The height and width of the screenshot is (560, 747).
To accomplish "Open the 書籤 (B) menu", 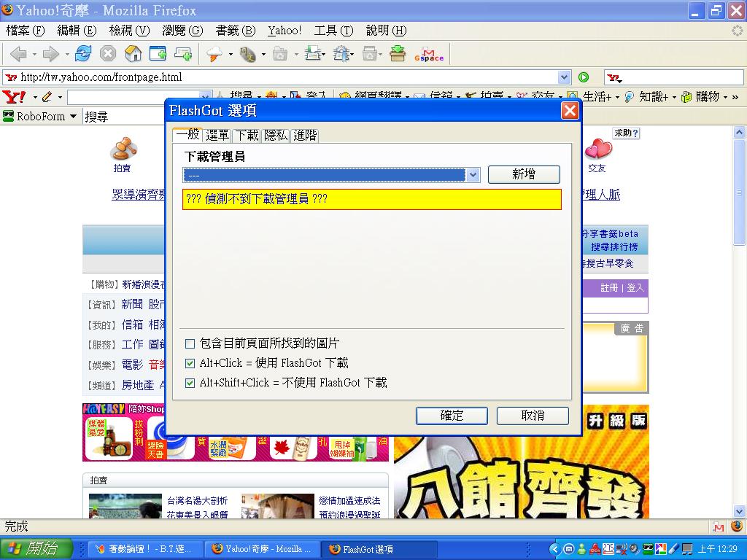I will click(x=236, y=31).
